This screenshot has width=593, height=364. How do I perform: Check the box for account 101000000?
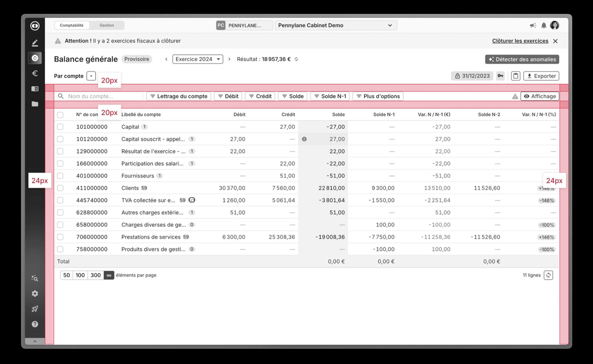tap(60, 127)
